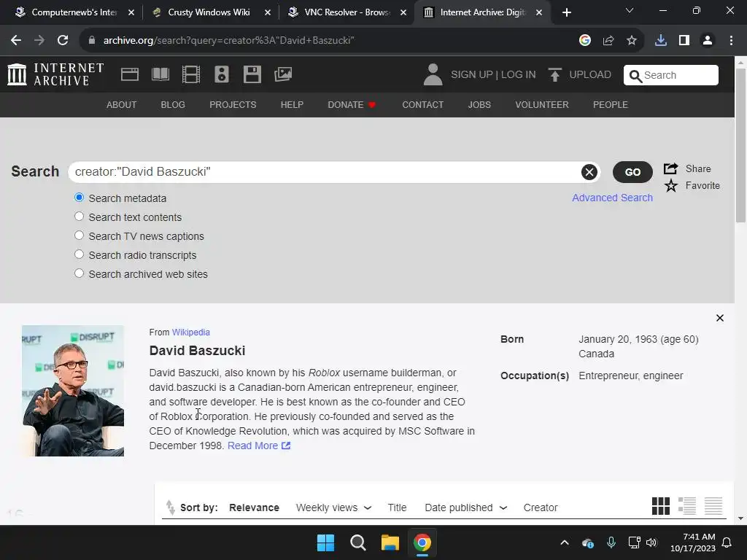747x560 pixels.
Task: Select Search TV news captions option
Action: click(79, 236)
